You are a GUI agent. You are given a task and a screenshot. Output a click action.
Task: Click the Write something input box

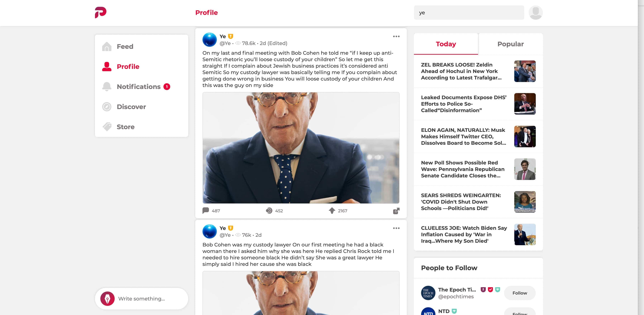(x=142, y=298)
